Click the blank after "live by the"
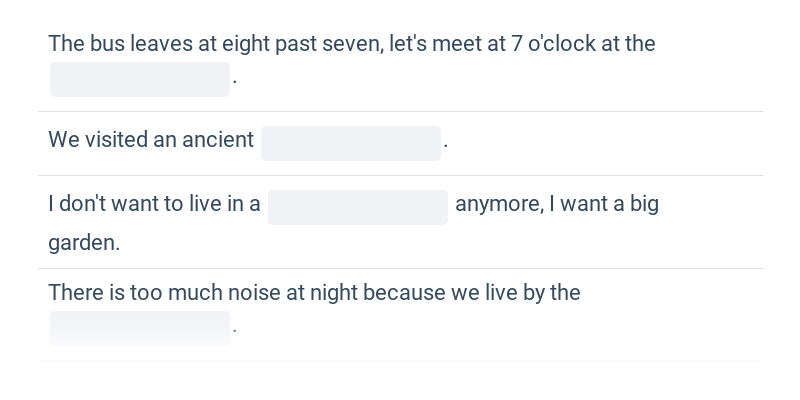 140,328
